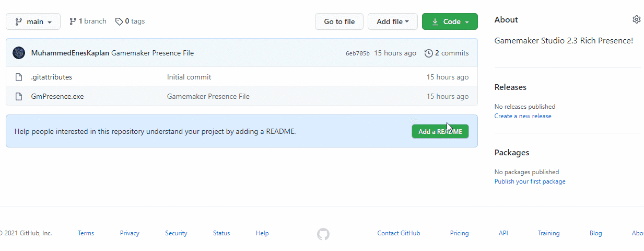Viewport: 644px width, 251px height.
Task: Open the GmPresence.exe file
Action: point(57,96)
